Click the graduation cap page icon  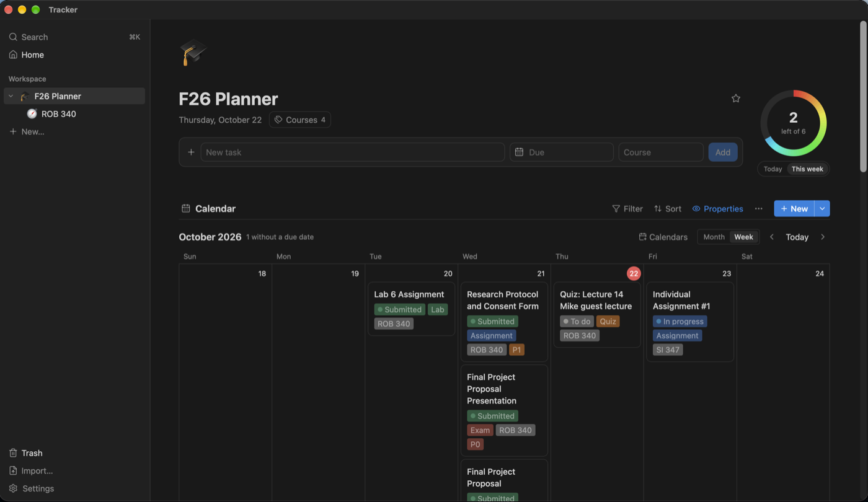tap(193, 53)
